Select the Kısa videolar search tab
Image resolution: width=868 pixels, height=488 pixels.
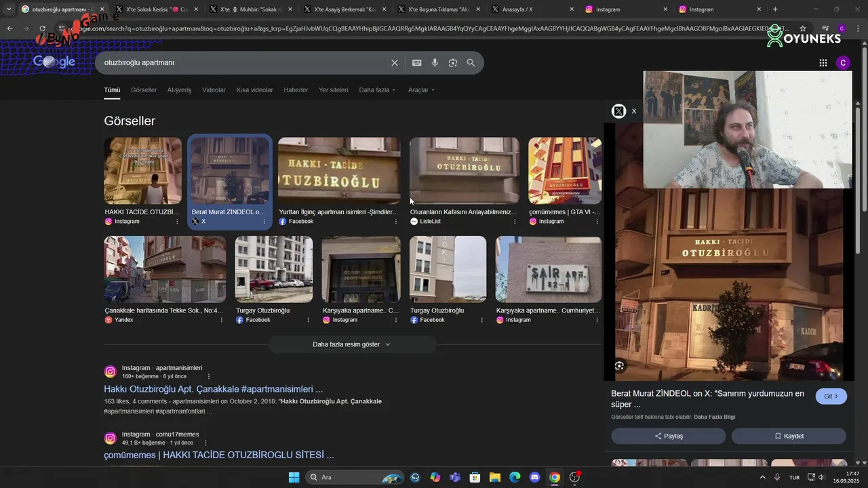coord(255,90)
